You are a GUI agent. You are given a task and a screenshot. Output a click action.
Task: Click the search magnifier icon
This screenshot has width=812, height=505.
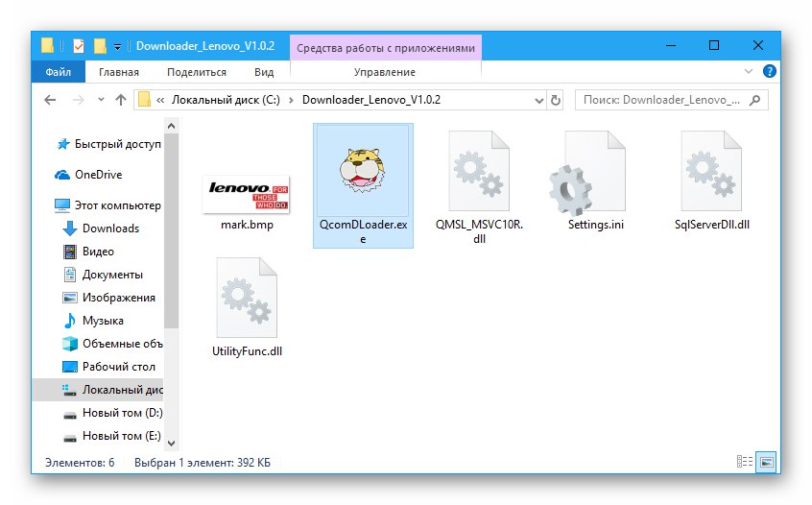(x=755, y=100)
